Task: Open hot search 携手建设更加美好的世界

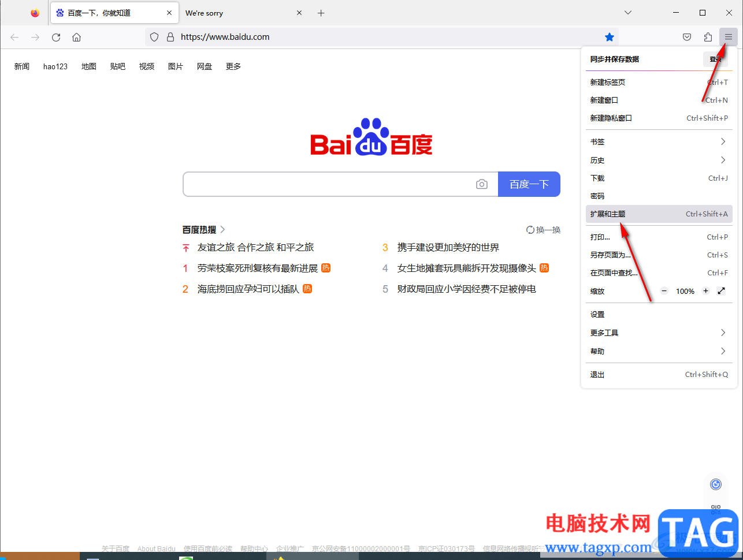Action: pos(448,247)
